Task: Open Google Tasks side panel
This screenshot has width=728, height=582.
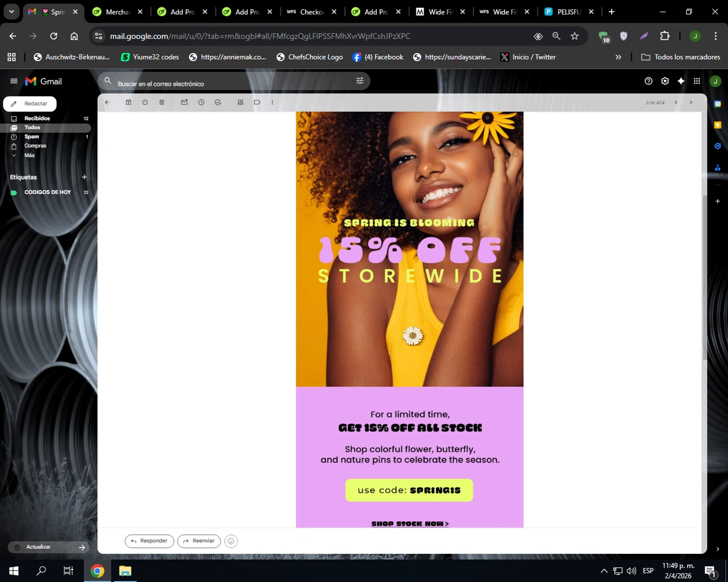Action: click(718, 146)
